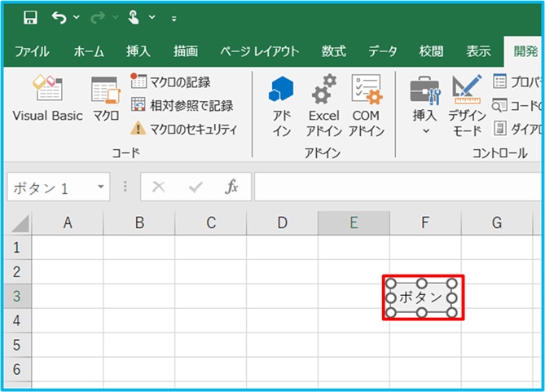Toggle 相対参照で記録 relative reference recording
The height and width of the screenshot is (392, 545).
pos(182,105)
